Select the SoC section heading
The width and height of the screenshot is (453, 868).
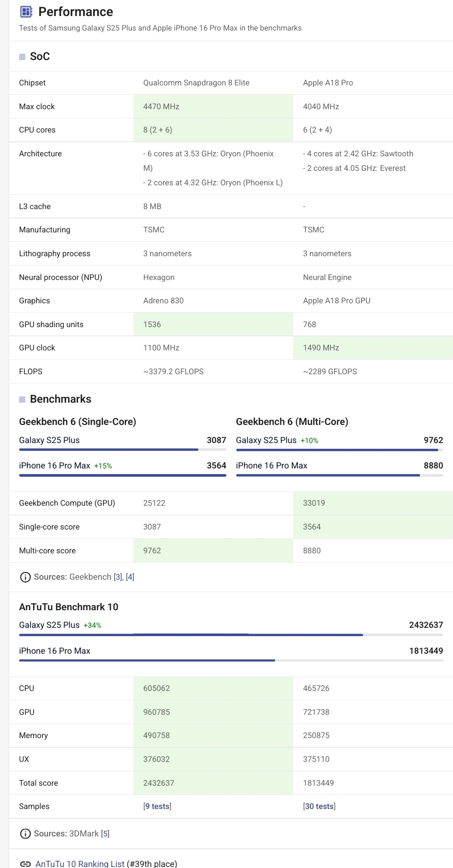(x=40, y=56)
